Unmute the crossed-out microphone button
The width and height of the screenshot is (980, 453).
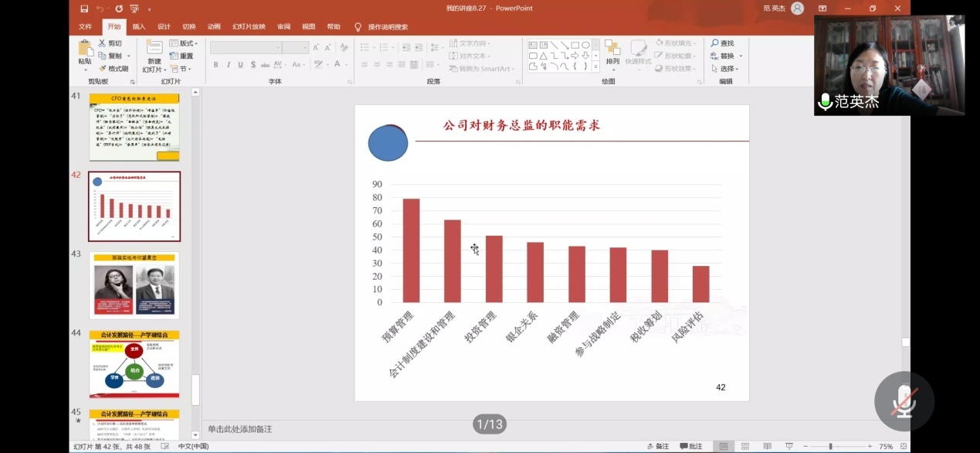[904, 401]
